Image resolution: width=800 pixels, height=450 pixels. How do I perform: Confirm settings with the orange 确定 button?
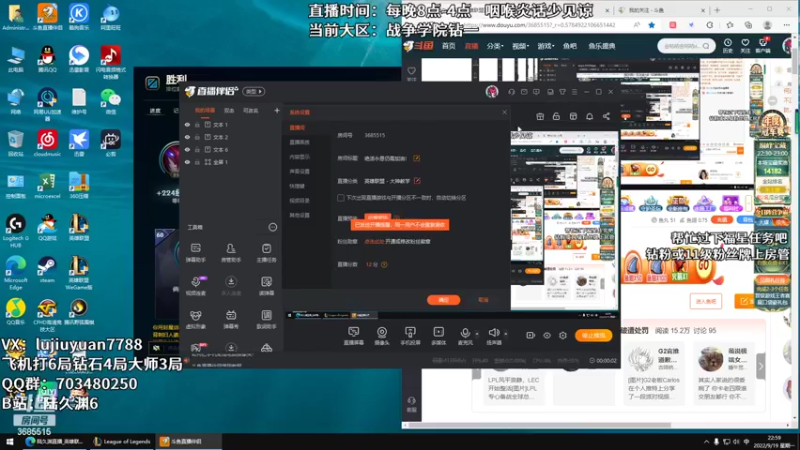tap(443, 300)
